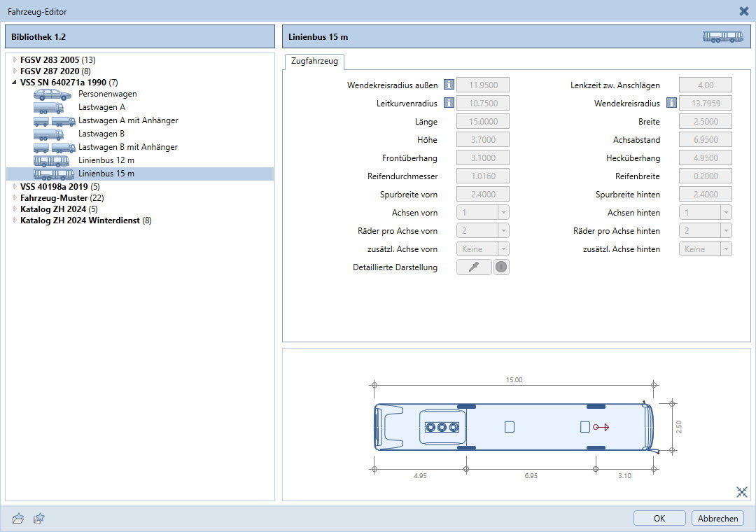Click the bus icon in the Linienbus header
Screen dimensions: 756x532
point(723,37)
